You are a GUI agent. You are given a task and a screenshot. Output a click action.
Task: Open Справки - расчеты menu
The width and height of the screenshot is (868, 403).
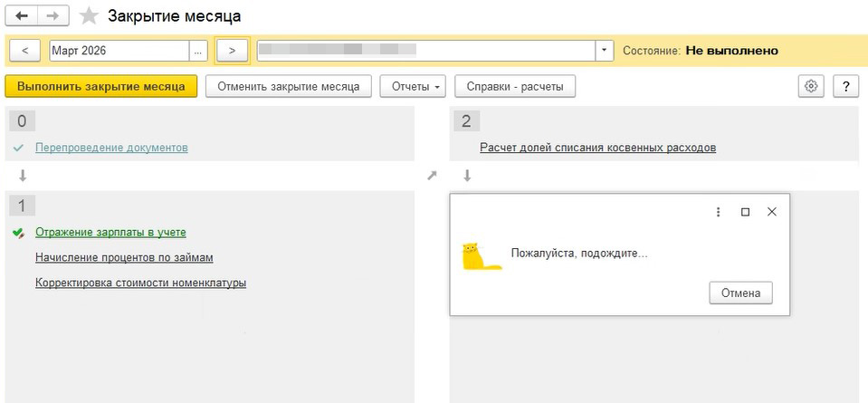[514, 86]
